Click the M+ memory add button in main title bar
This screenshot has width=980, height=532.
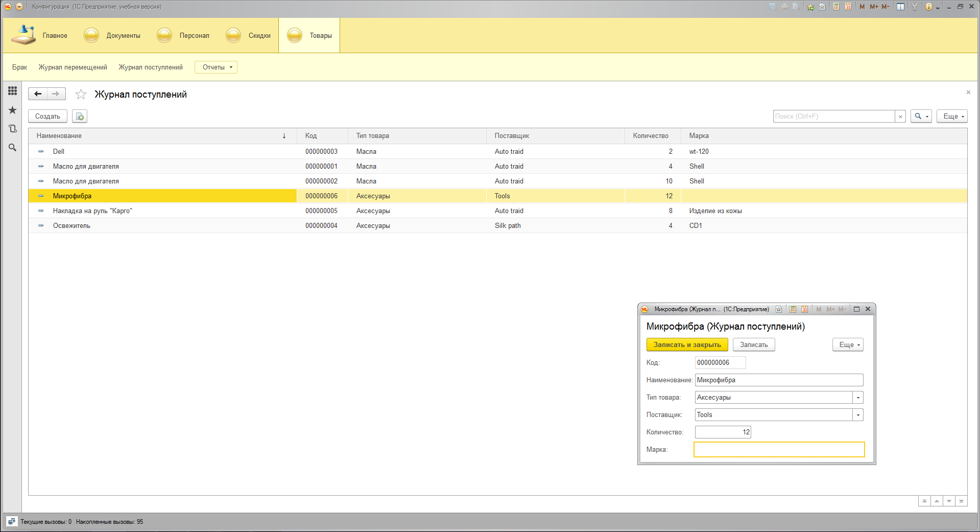tap(874, 7)
